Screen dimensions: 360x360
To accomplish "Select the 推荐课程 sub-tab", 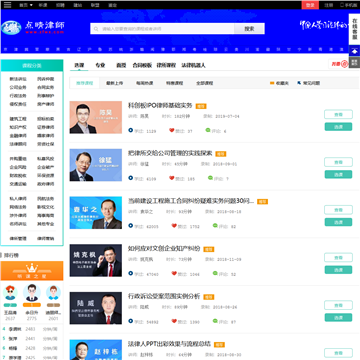I will (x=85, y=83).
